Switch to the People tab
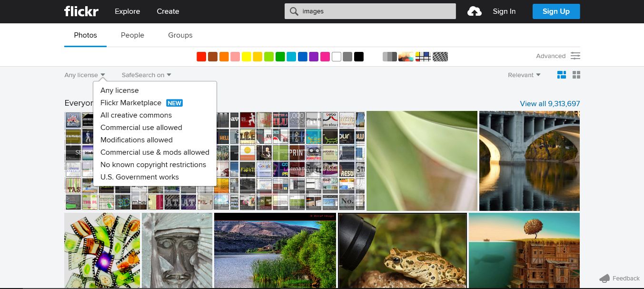 (x=132, y=35)
